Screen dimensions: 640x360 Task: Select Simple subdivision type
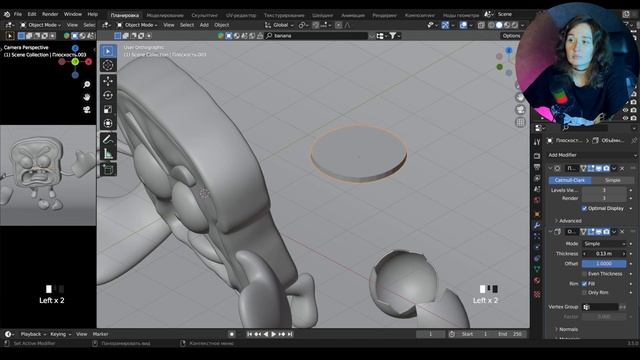coord(613,180)
